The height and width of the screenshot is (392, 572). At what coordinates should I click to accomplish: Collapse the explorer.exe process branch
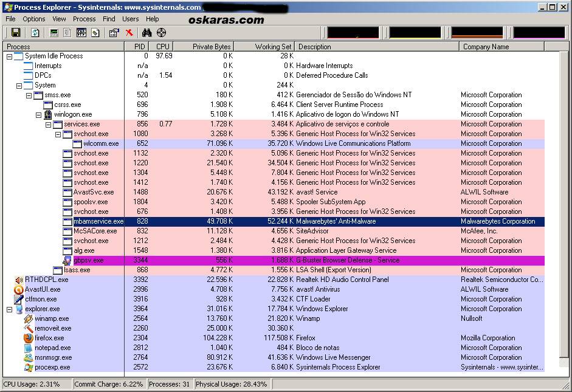pos(10,309)
